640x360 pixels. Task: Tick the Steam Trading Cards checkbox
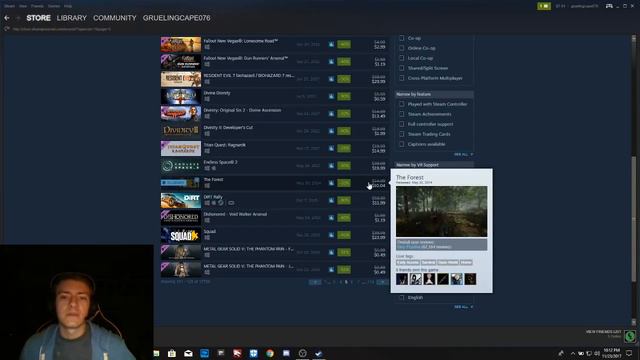(402, 134)
